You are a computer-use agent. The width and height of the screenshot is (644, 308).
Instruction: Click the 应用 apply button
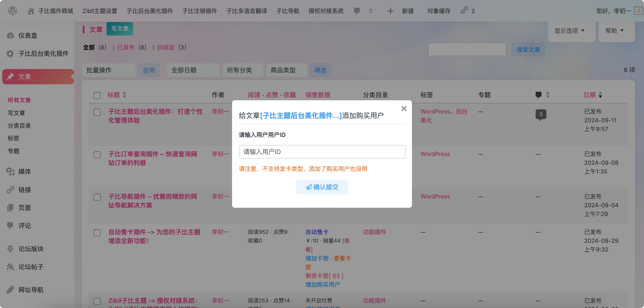point(149,70)
